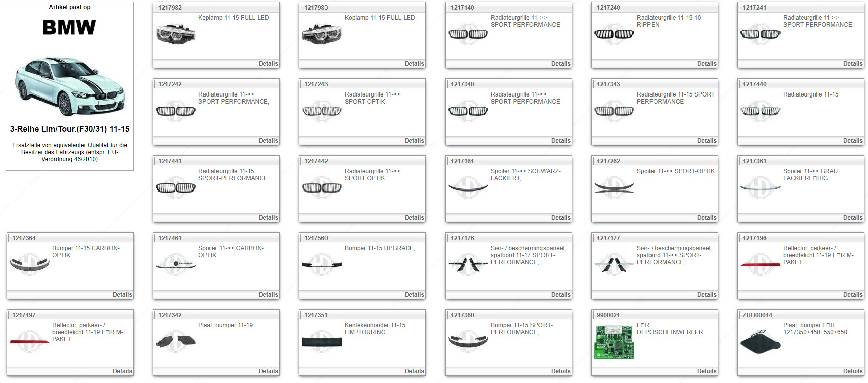Select the grille image of item 1217241
Image resolution: width=868 pixels, height=383 pixels.
pos(761,34)
